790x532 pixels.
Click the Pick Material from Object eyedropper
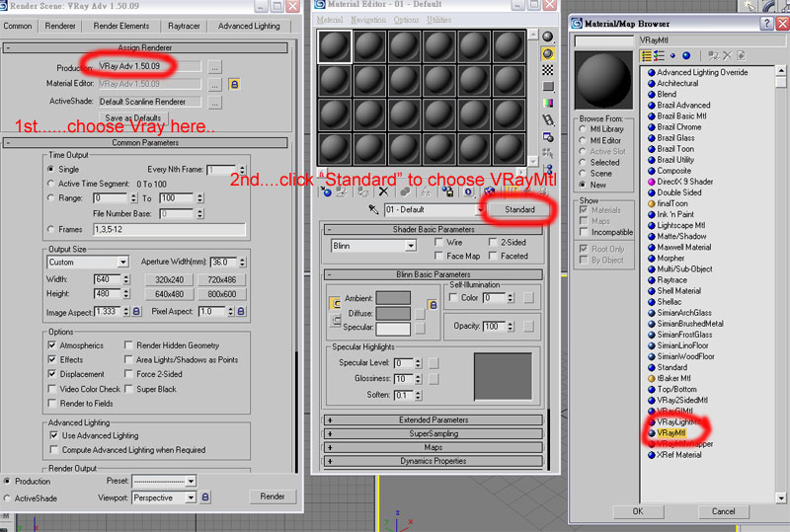coord(373,209)
